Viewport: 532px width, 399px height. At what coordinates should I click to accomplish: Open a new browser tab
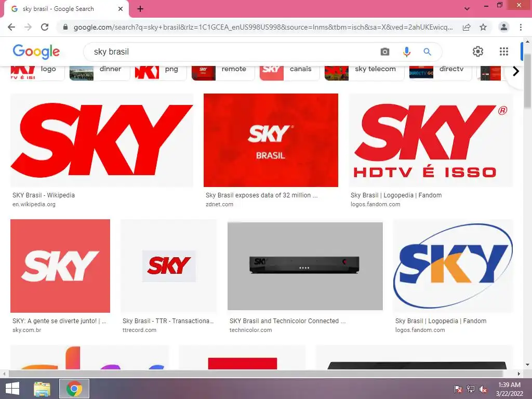(140, 9)
